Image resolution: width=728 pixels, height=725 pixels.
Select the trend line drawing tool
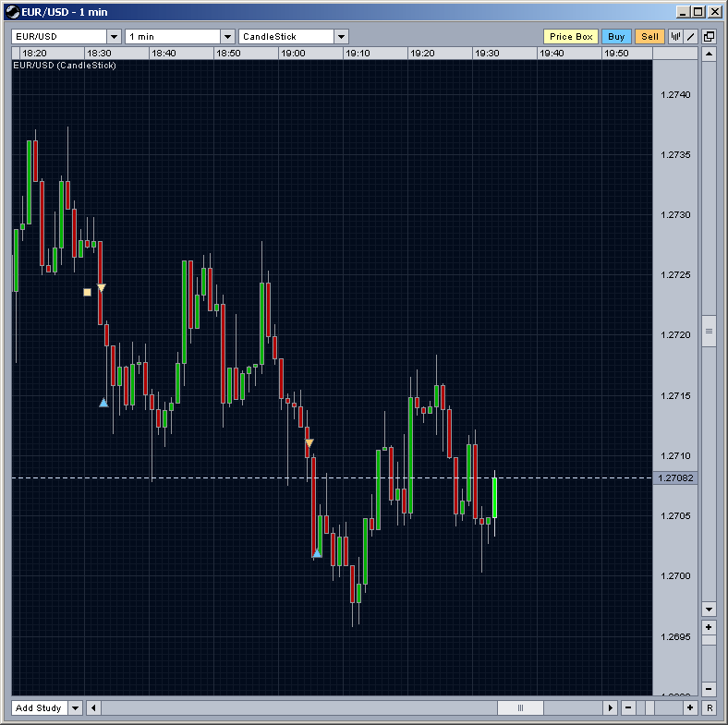click(691, 36)
